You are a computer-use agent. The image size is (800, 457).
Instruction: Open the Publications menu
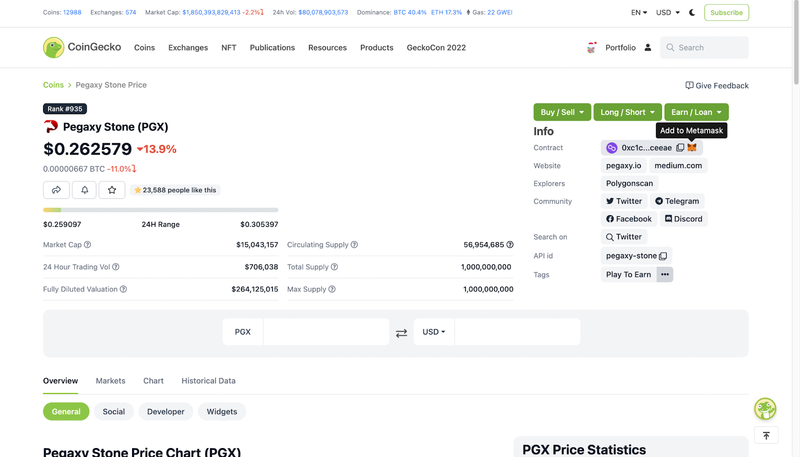272,47
